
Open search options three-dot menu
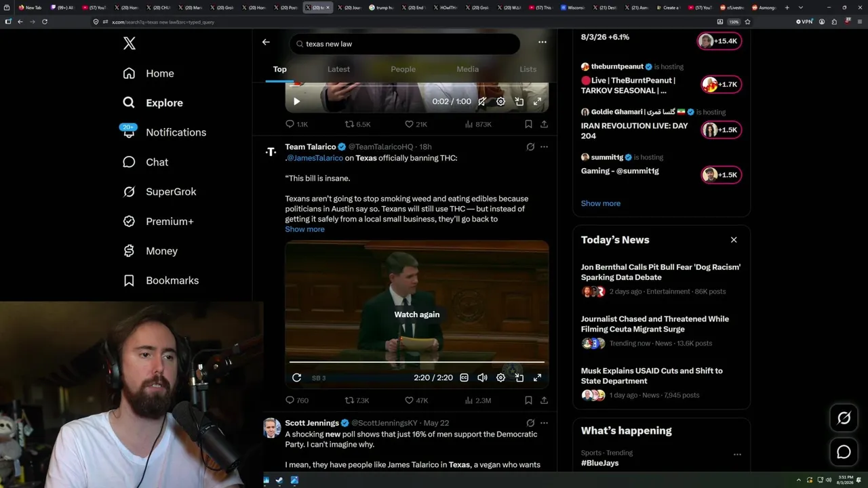(542, 42)
